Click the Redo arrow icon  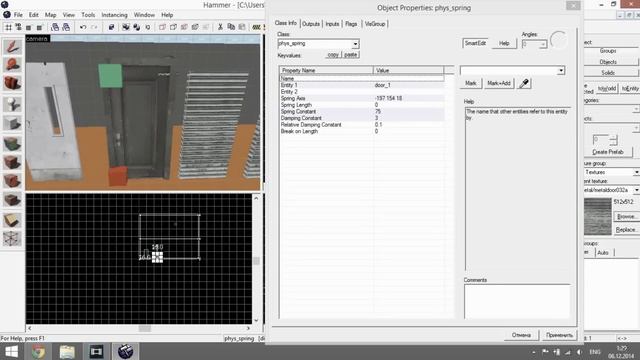[94, 27]
